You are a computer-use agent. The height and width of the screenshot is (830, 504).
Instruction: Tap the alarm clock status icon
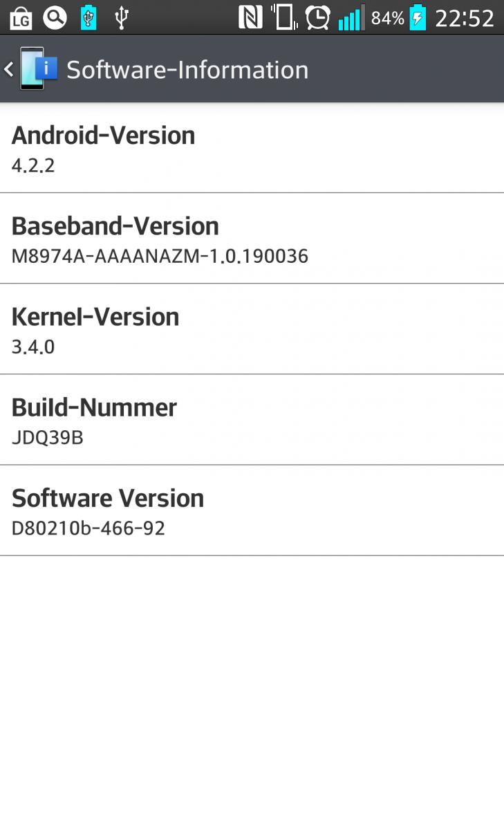pos(317,17)
